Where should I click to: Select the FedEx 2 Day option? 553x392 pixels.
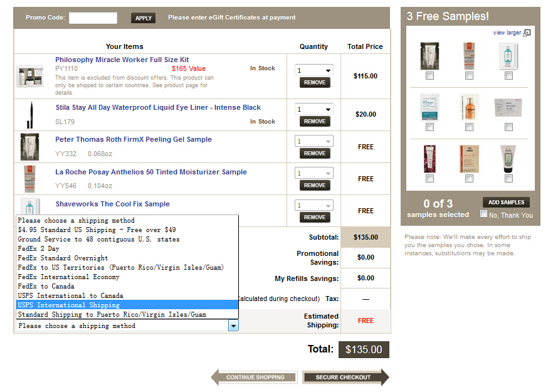point(127,248)
